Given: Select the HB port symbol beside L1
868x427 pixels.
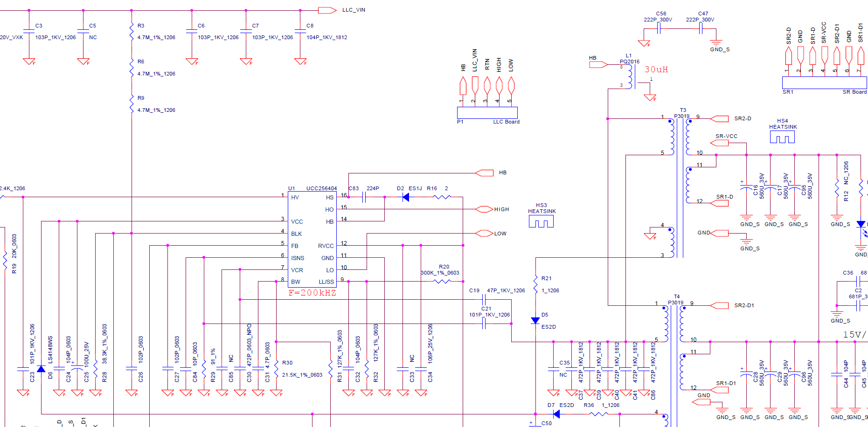Looking at the screenshot, I should click(598, 64).
